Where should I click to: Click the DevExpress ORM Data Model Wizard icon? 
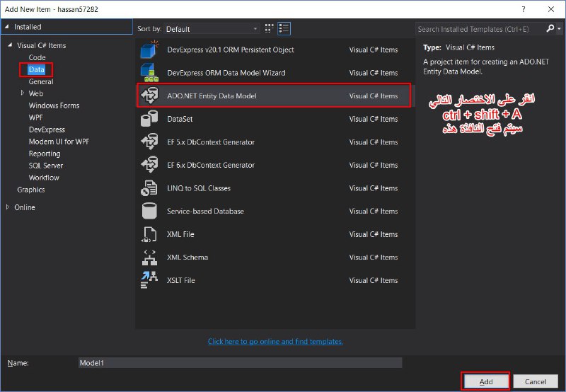point(149,73)
